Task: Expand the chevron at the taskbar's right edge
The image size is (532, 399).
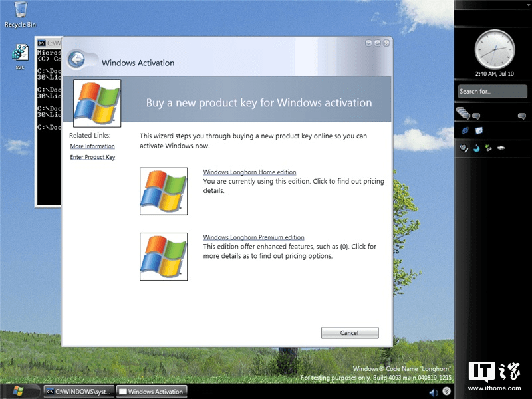Action: (x=446, y=392)
